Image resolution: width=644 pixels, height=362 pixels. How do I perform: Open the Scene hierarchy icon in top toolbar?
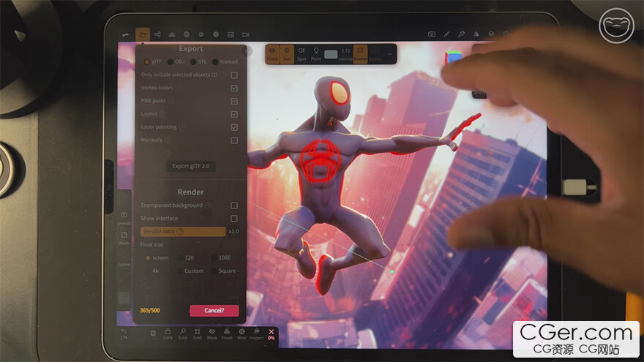157,34
